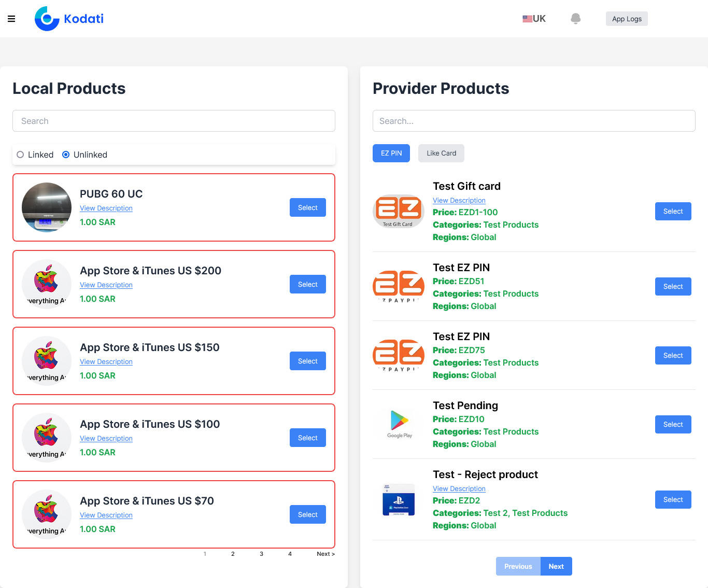View Description of PUBG 60 UC
708x588 pixels.
(x=106, y=208)
